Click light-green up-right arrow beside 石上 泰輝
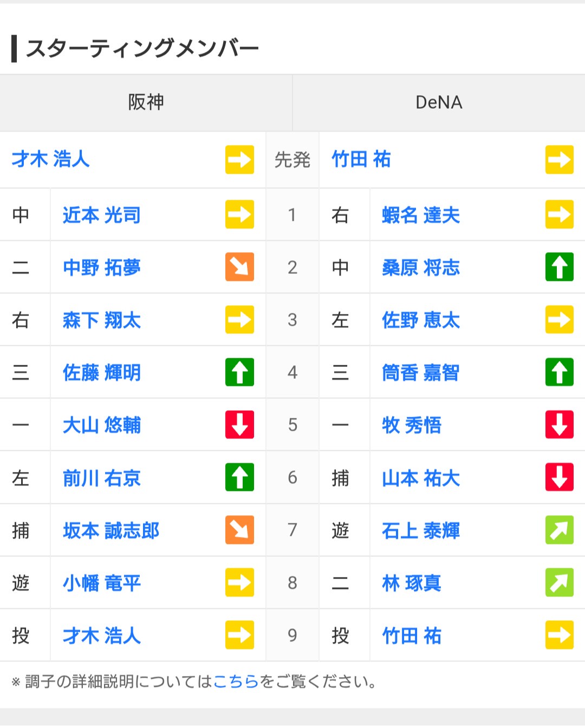This screenshot has width=585, height=728. (x=559, y=530)
